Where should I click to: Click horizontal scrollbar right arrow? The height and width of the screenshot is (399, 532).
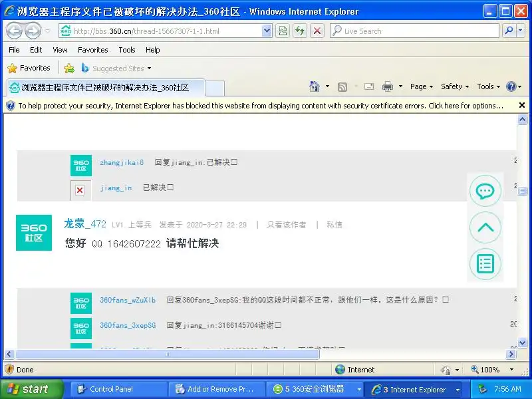(x=511, y=354)
